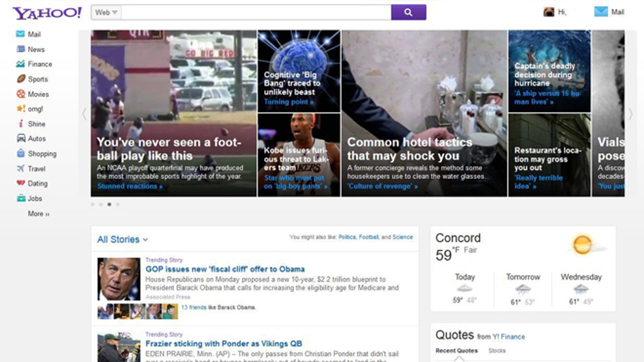This screenshot has width=644, height=362.
Task: Click the Concord city name
Action: 458,238
